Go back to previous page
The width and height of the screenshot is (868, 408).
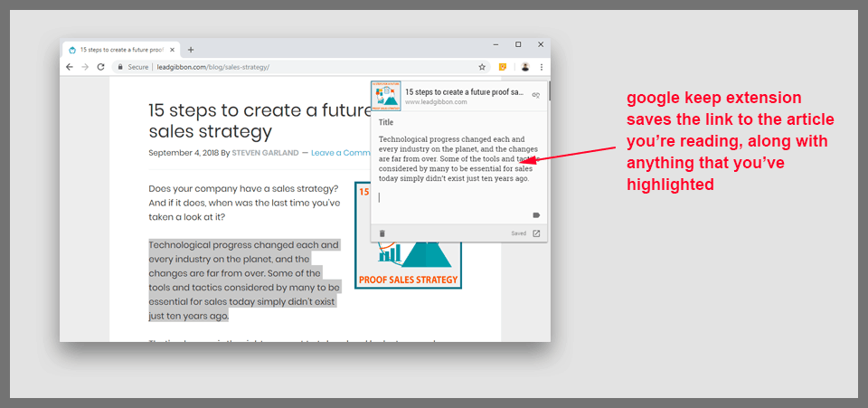70,67
